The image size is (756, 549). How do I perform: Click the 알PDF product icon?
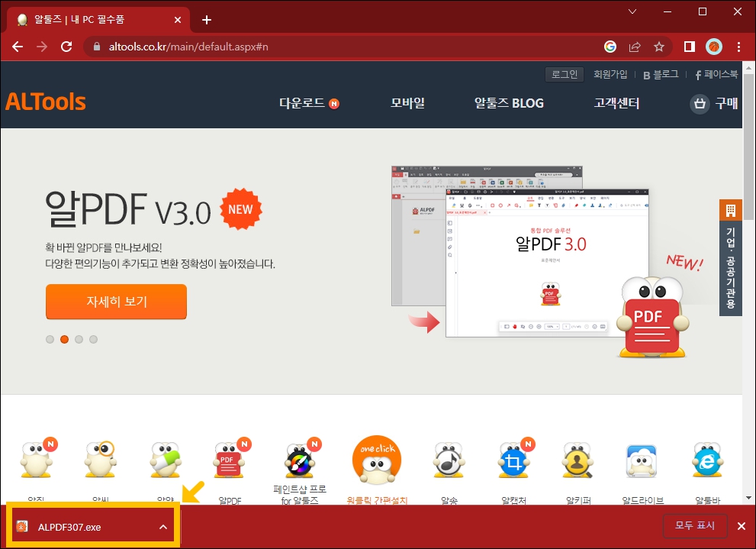click(x=230, y=460)
